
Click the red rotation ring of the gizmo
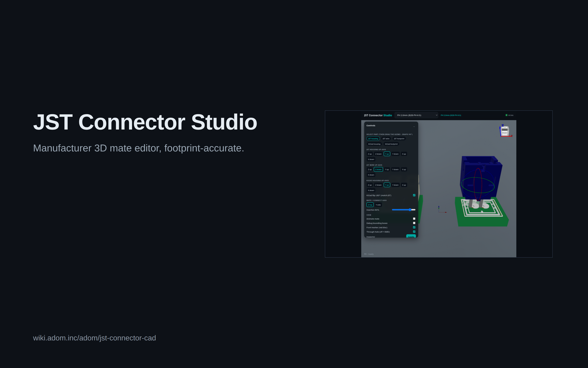point(474,184)
